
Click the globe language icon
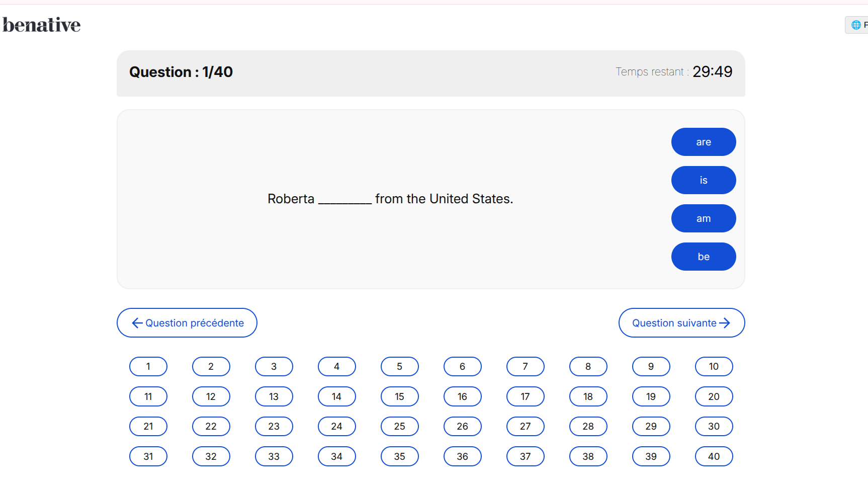pyautogui.click(x=856, y=25)
